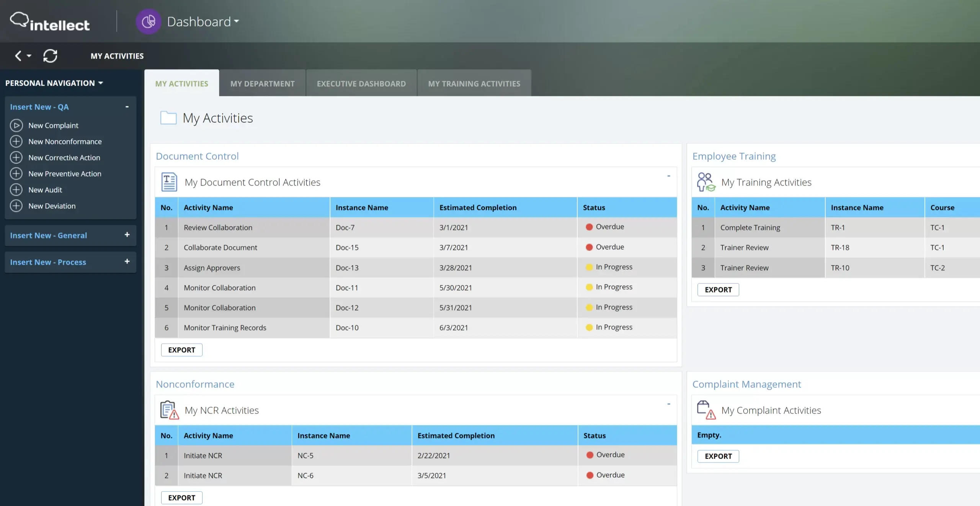
Task: Click the red Overdue status dot for Doc-7
Action: (589, 226)
